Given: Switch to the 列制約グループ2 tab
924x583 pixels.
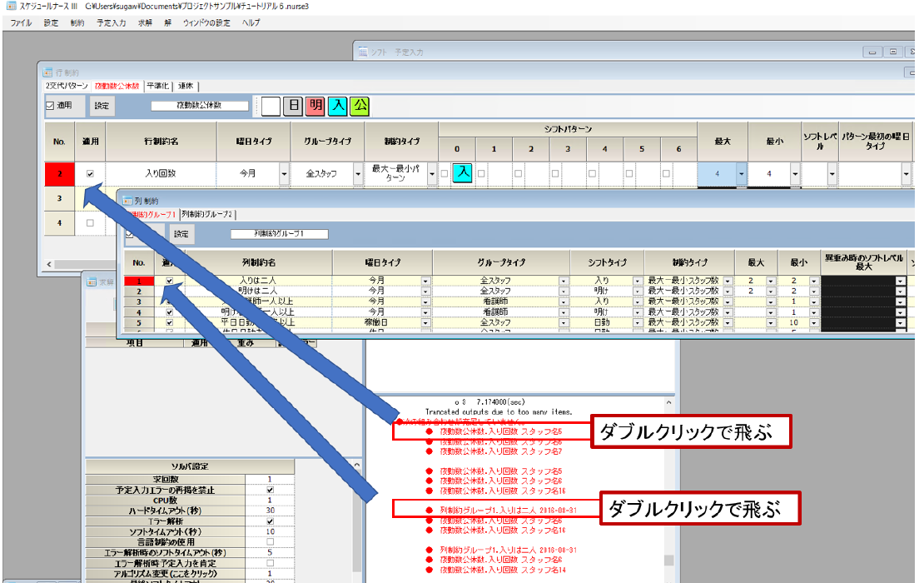Looking at the screenshot, I should (206, 215).
